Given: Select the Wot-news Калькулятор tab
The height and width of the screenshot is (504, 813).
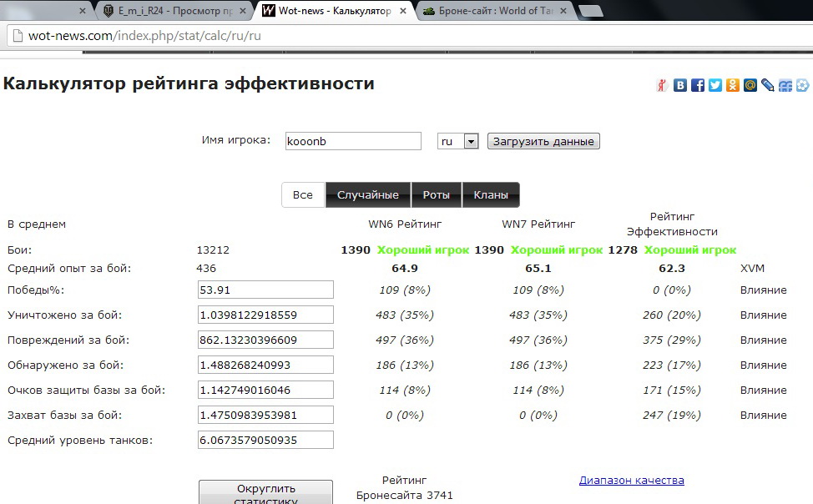Looking at the screenshot, I should 335,10.
